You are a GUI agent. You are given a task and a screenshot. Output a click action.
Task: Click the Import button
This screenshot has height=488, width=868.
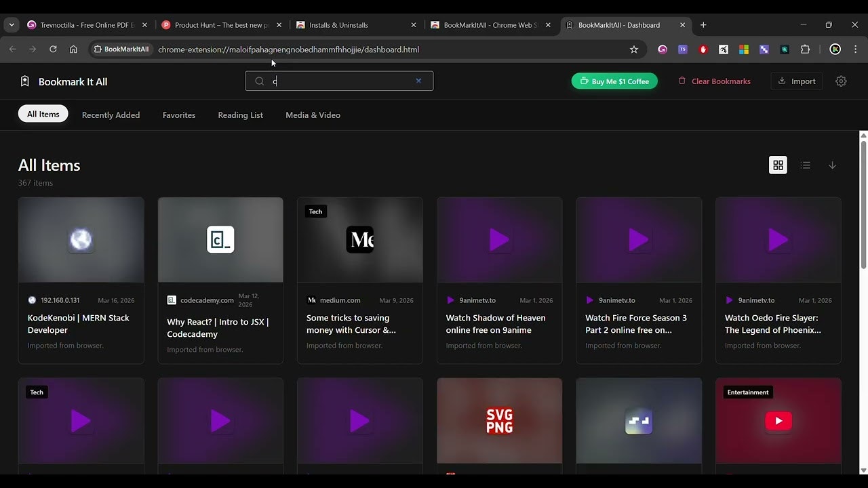[x=796, y=81]
